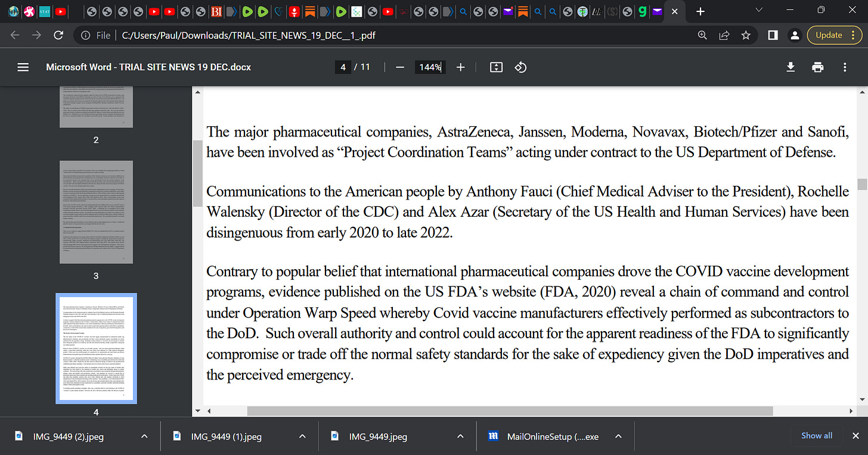Open the browser side panel

pos(773,35)
